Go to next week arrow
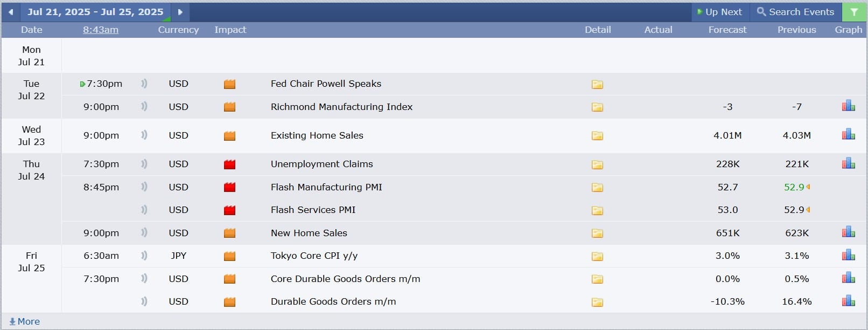868x330 pixels. click(180, 12)
